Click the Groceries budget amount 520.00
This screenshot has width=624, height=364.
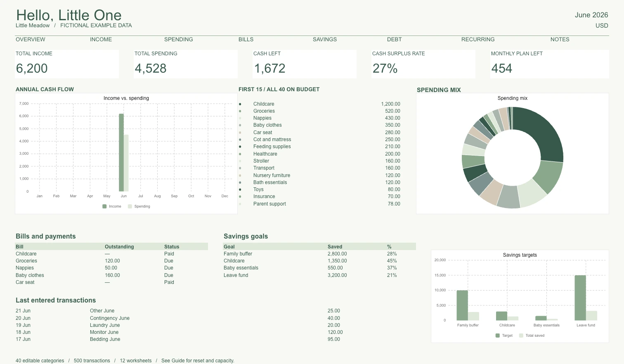point(392,111)
